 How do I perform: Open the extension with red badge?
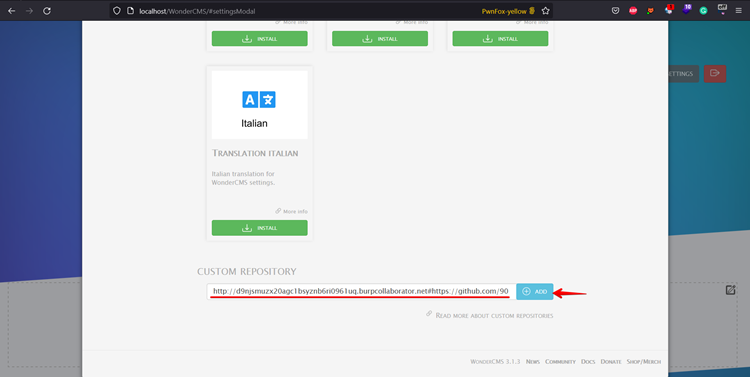[x=669, y=10]
